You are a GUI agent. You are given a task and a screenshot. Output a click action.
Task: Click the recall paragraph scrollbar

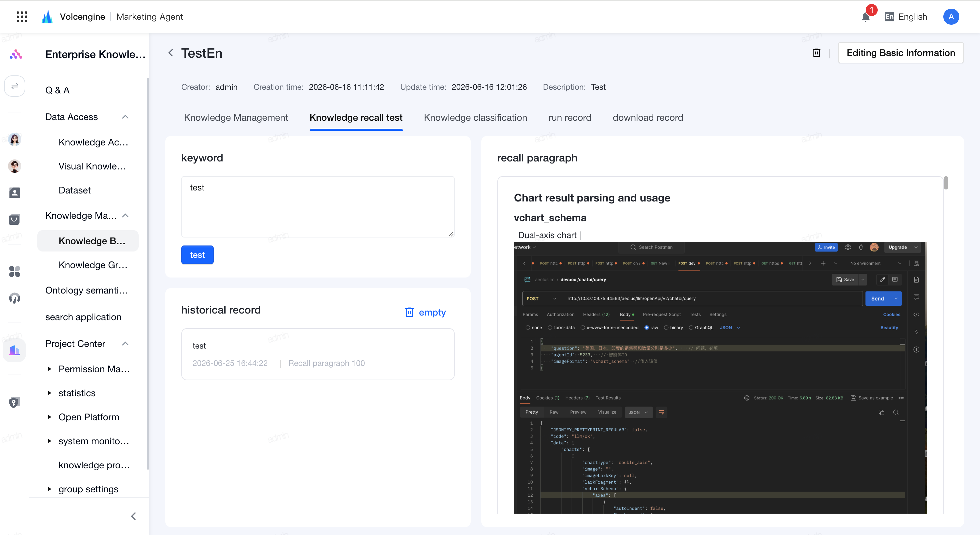click(x=946, y=183)
